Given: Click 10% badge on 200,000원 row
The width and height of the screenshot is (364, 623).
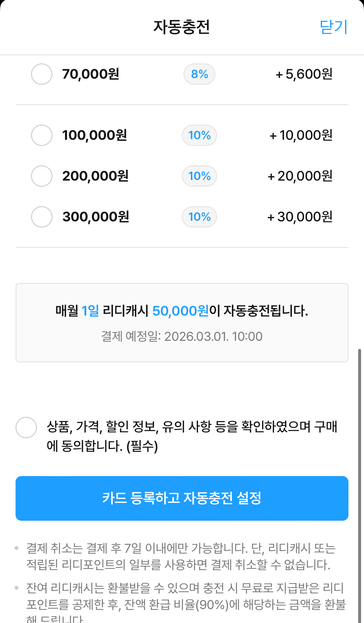Looking at the screenshot, I should point(199,176).
